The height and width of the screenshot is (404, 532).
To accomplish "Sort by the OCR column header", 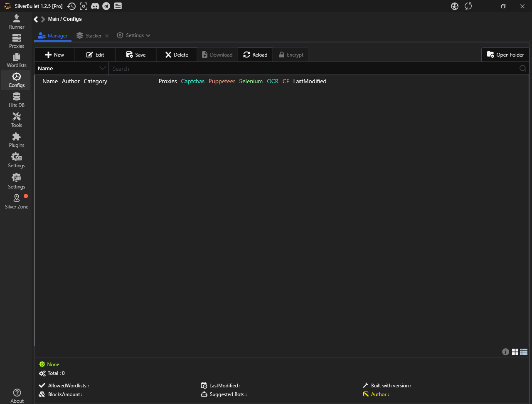I will [x=273, y=81].
